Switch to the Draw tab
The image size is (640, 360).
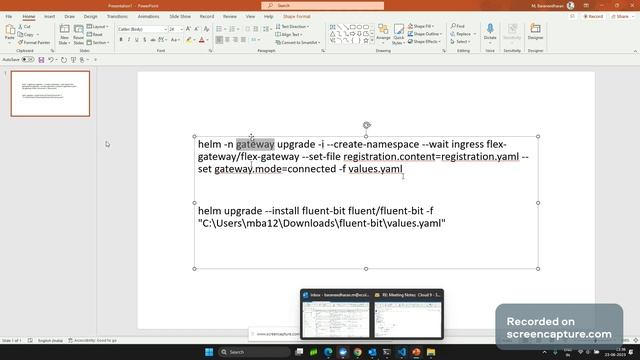69,16
